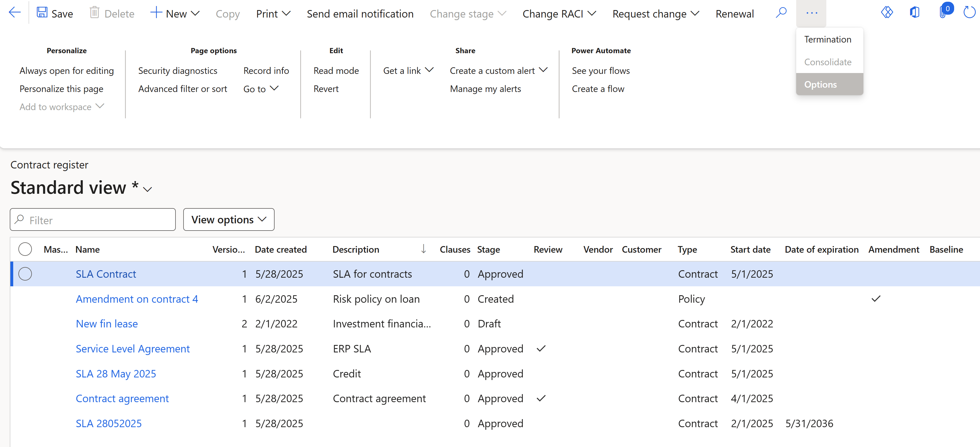Open the Standard view chevron dropdown

(x=148, y=189)
